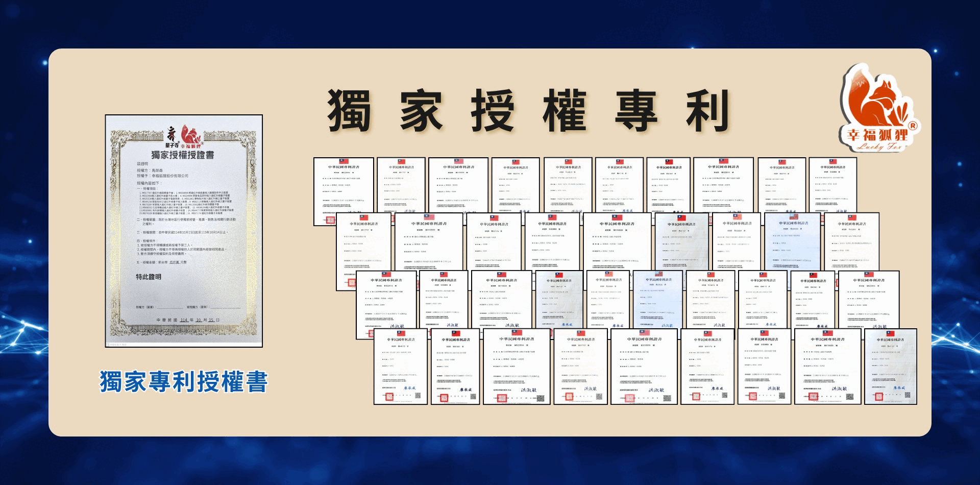
Task: Click the Taiwan flag on the last bottom-row certificate
Action: (890, 333)
